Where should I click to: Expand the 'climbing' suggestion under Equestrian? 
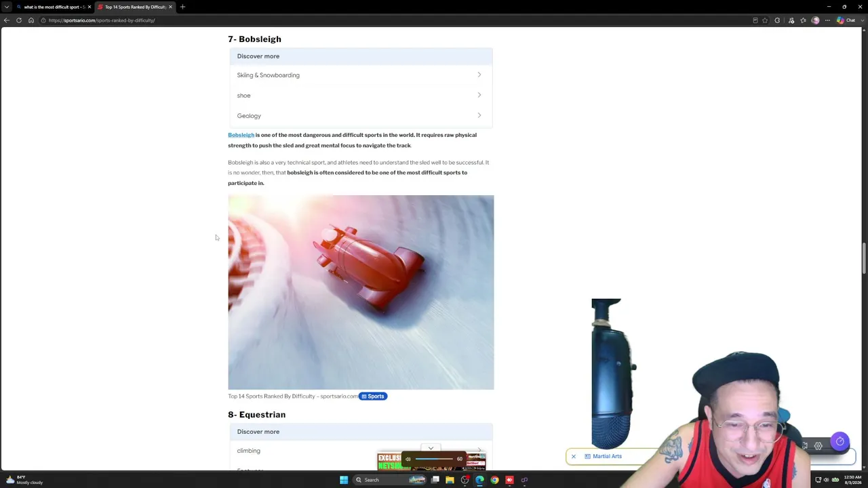tap(361, 451)
